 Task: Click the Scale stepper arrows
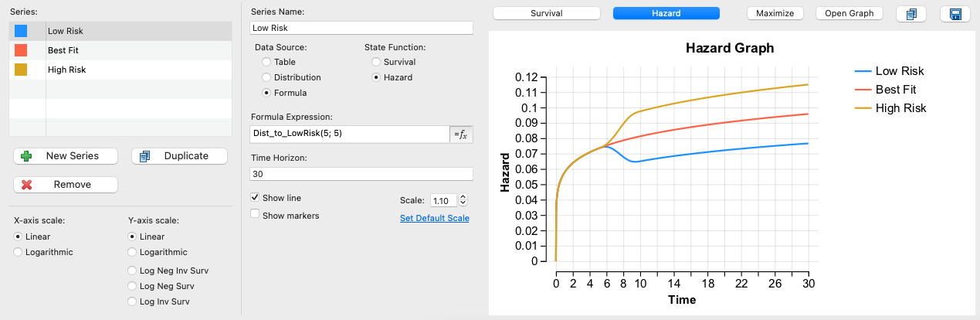pos(463,200)
